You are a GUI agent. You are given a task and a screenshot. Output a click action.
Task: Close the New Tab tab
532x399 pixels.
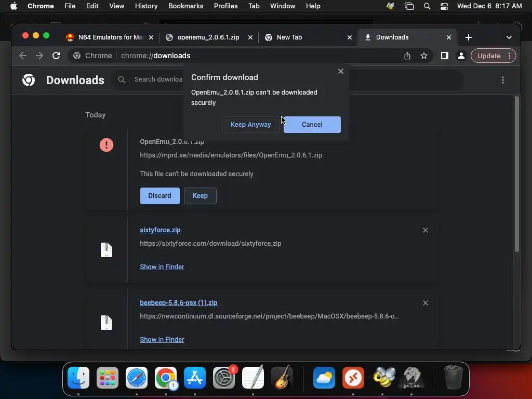350,37
